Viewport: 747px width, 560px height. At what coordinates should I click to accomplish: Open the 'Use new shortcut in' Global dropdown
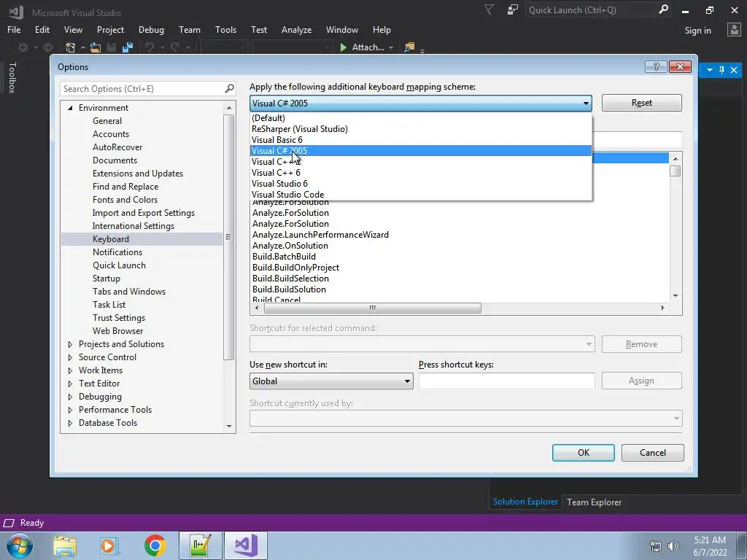coord(331,381)
